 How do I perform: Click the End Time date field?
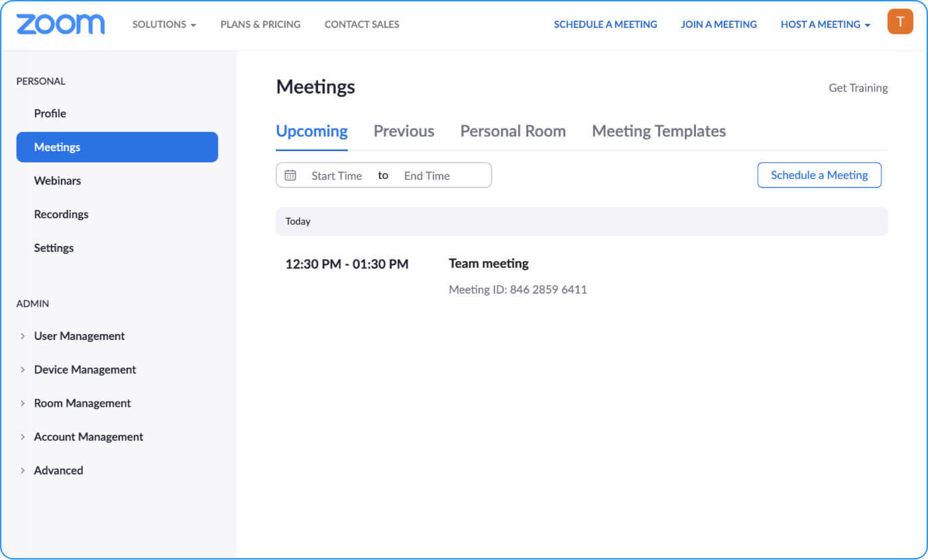pyautogui.click(x=427, y=176)
